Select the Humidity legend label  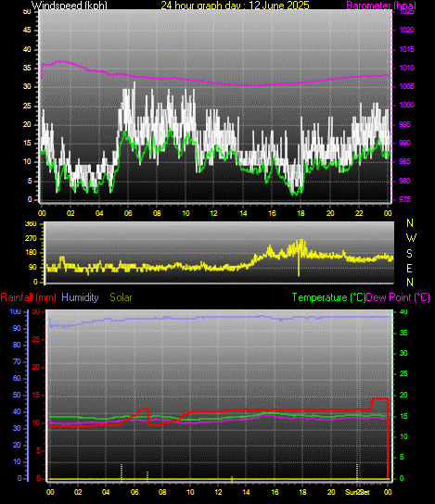80,297
